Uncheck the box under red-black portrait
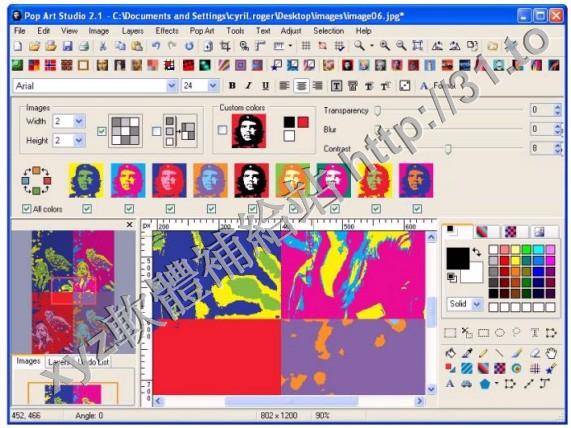This screenshot has width=571, height=428. (252, 209)
